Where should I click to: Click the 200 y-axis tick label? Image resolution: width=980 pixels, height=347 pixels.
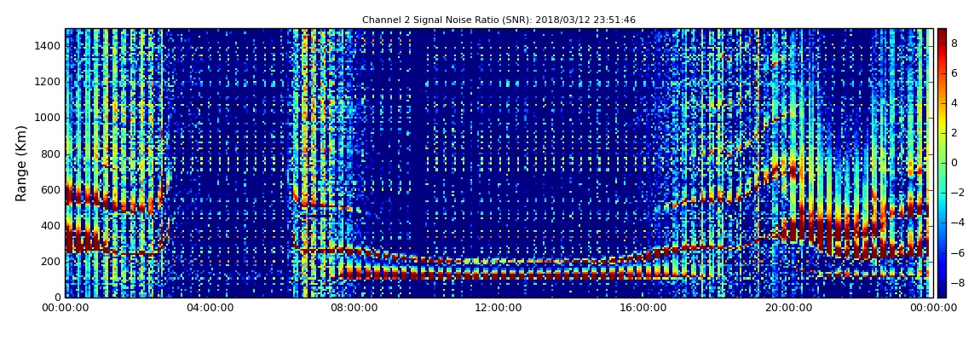52,262
